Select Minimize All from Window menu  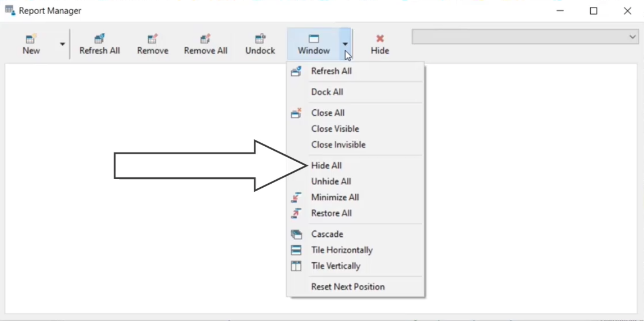pos(335,197)
